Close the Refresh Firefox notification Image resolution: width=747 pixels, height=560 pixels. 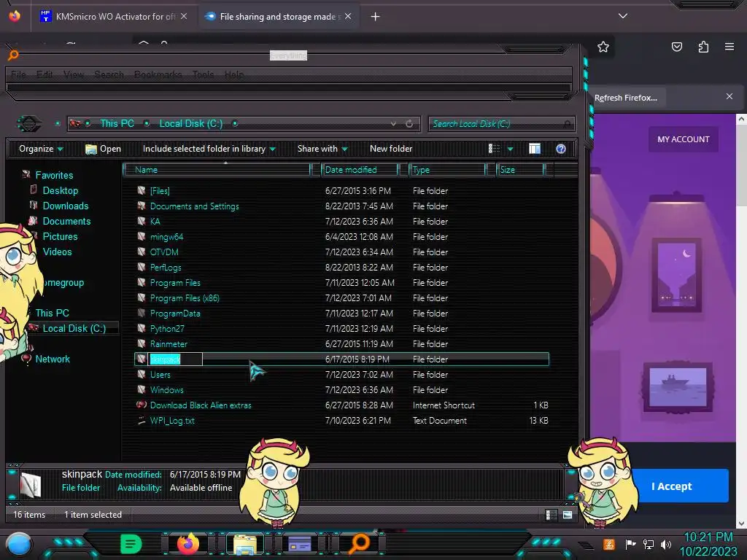tap(729, 97)
